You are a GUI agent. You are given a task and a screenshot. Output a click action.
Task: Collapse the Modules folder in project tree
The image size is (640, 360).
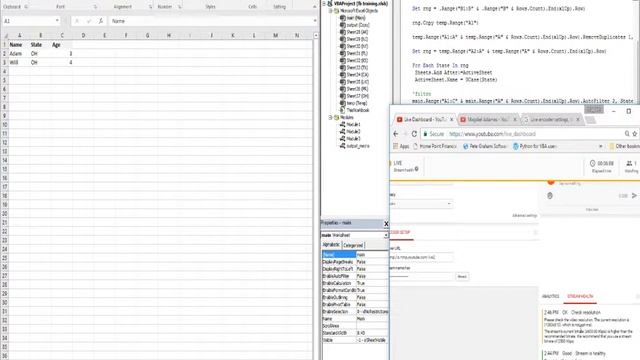[x=331, y=118]
